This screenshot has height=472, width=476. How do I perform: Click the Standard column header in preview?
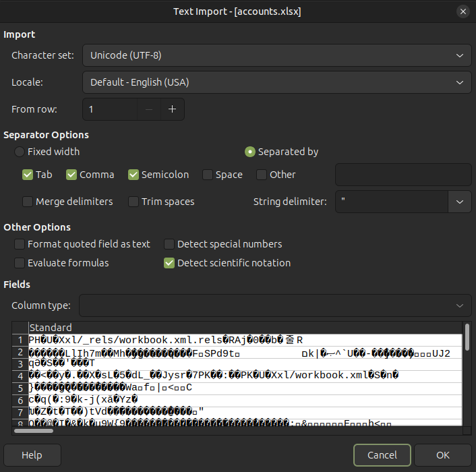51,328
